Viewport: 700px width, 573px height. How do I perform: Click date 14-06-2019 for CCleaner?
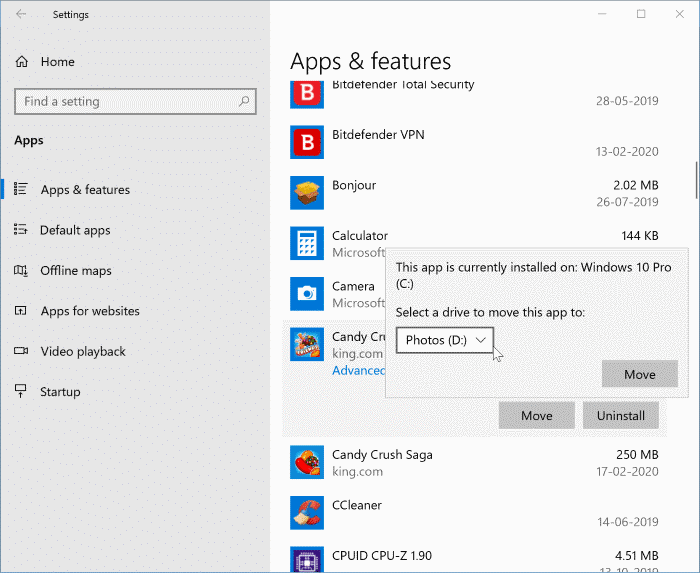click(628, 522)
